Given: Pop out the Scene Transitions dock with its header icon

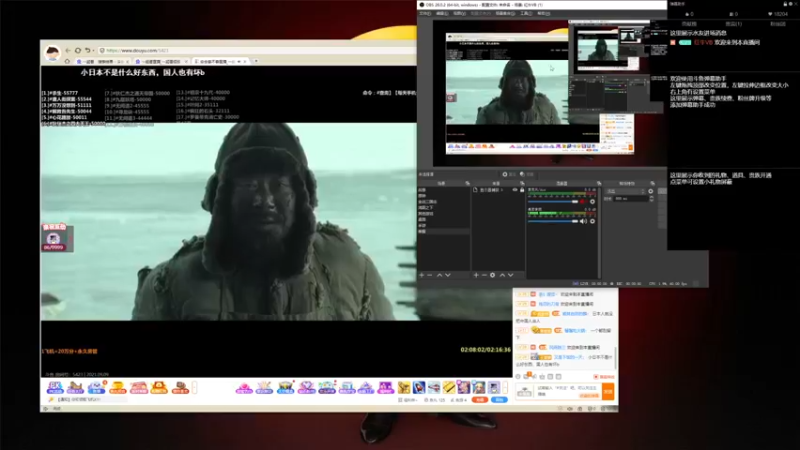Looking at the screenshot, I should 653,183.
